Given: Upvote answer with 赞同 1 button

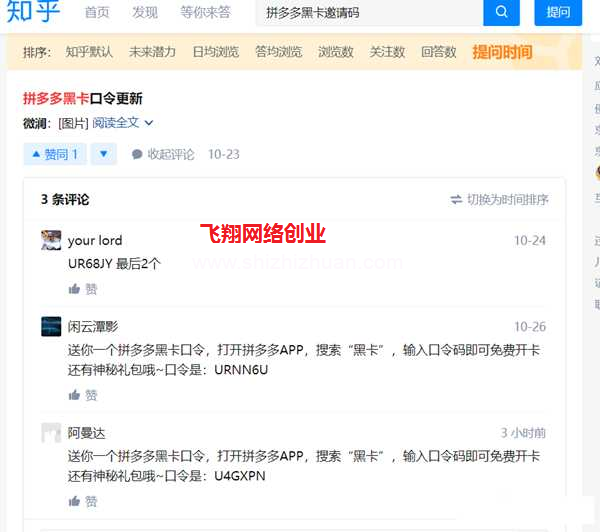Looking at the screenshot, I should pos(55,154).
